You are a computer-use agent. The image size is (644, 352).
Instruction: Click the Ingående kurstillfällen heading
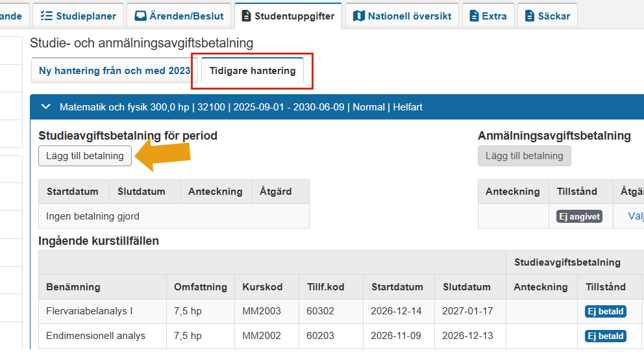99,241
